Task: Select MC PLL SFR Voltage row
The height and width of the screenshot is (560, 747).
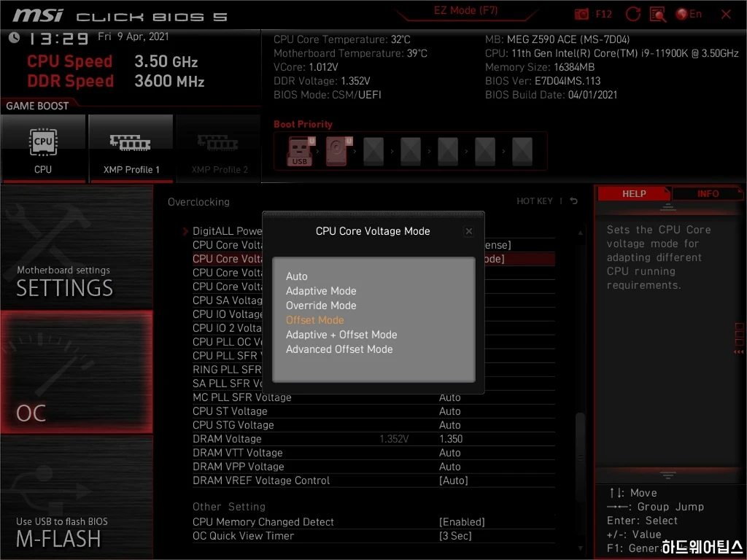Action: [x=373, y=397]
